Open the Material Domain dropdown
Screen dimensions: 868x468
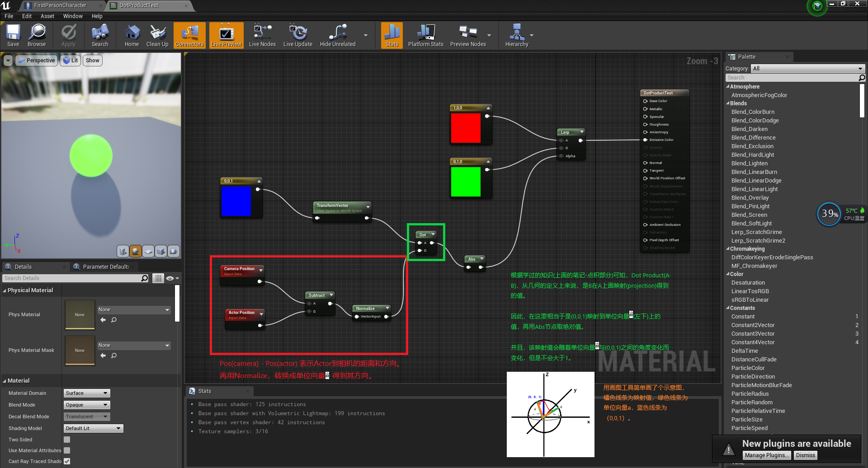pos(87,393)
